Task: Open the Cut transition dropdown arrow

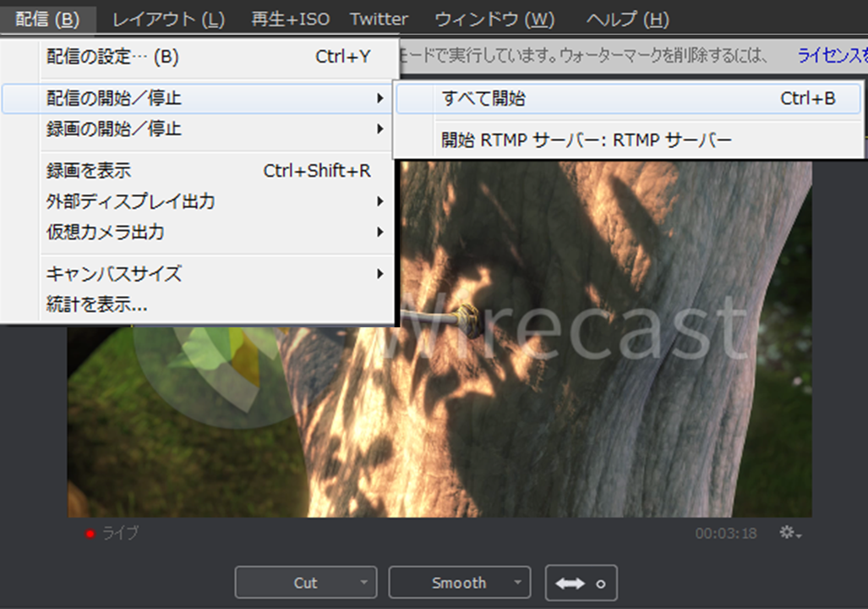Action: pos(363,583)
